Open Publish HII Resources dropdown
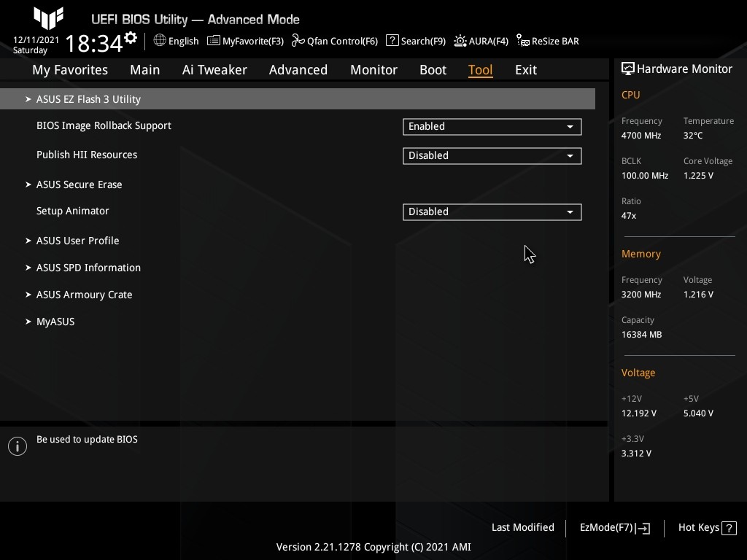 [x=492, y=155]
